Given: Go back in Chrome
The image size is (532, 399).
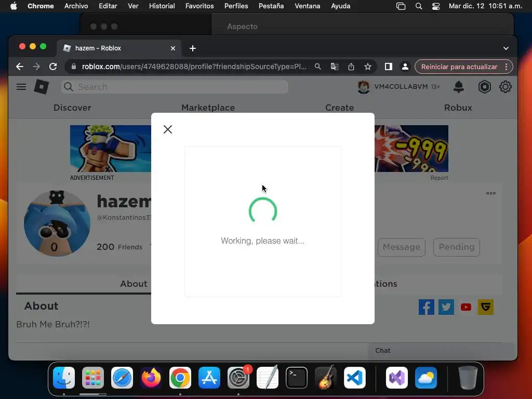Looking at the screenshot, I should (20, 67).
